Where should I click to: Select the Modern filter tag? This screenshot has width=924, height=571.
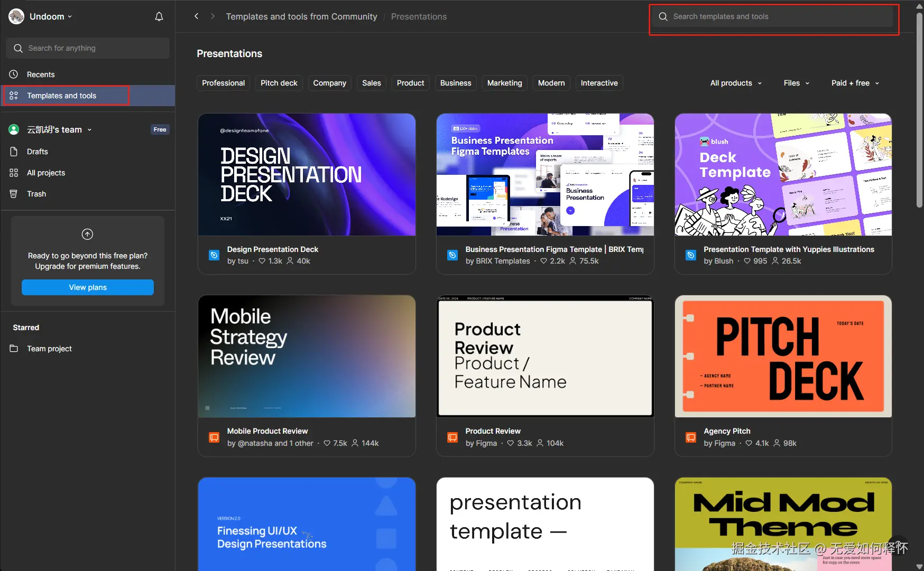(x=551, y=83)
